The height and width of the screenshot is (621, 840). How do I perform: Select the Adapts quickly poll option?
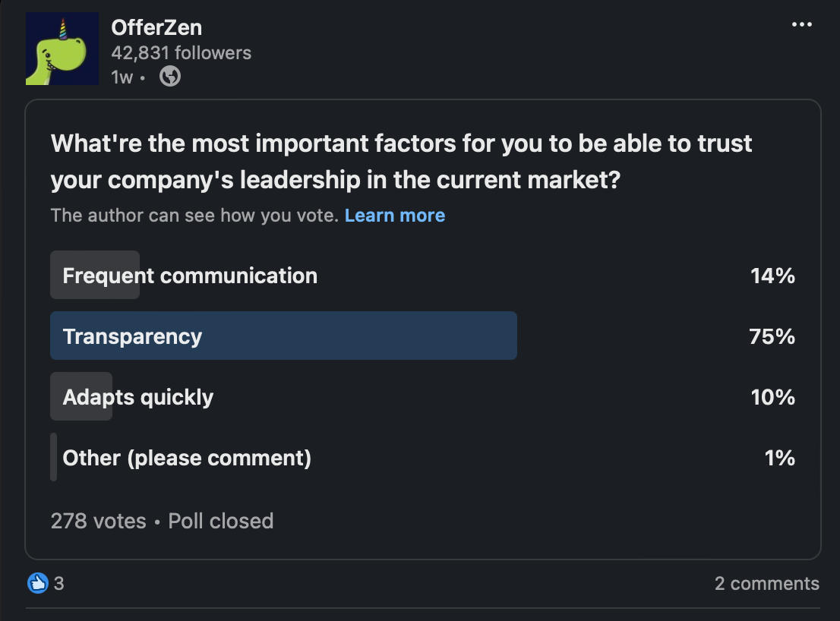[x=138, y=397]
